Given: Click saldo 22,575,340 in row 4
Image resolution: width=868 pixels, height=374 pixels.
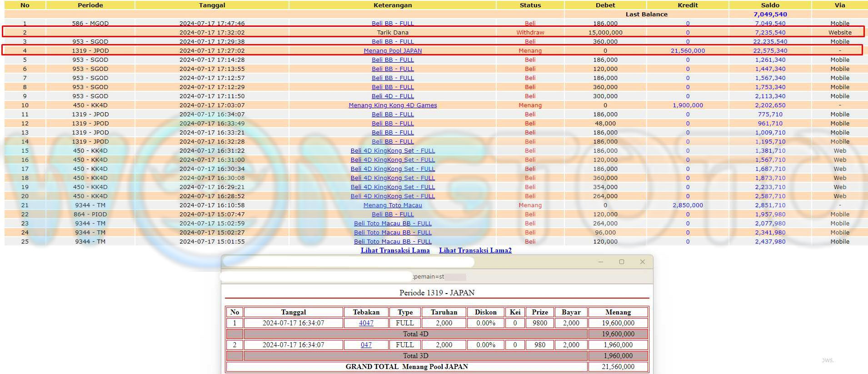Looking at the screenshot, I should click(770, 51).
